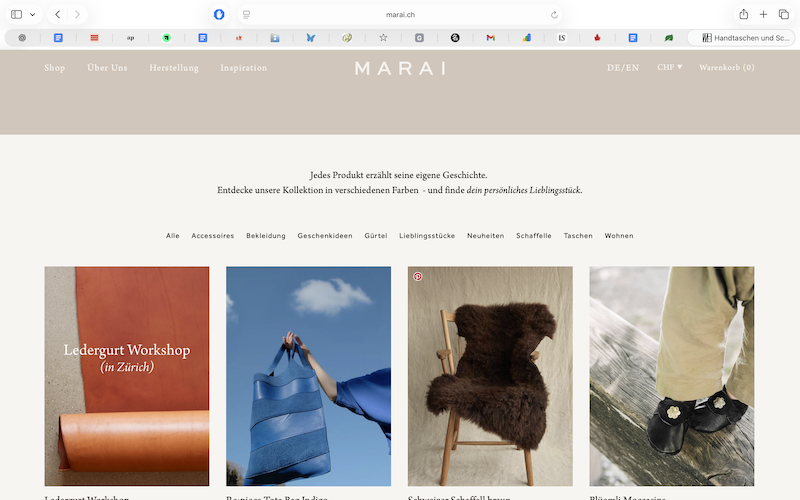Reload the current page
800x500 pixels.
tap(554, 15)
